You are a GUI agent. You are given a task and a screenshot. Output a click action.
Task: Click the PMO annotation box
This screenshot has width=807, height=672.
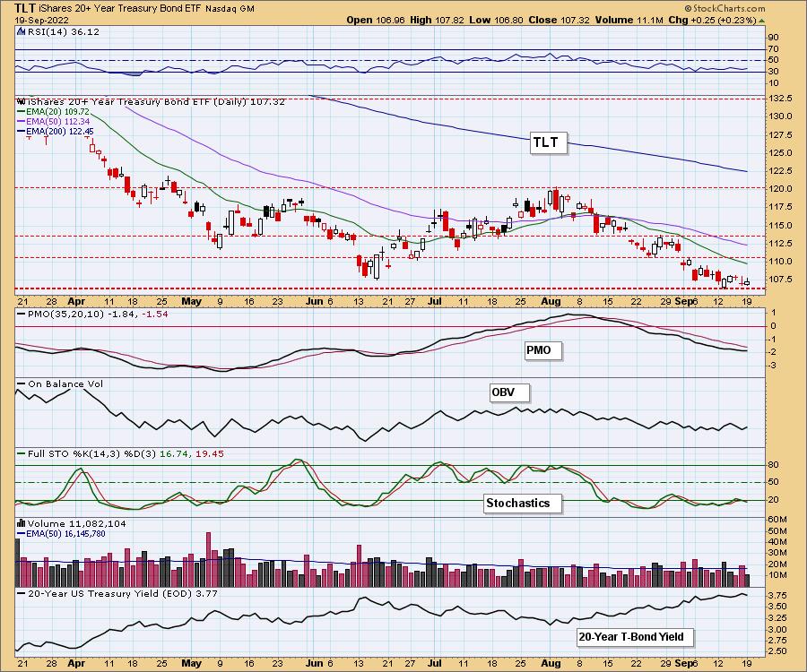(543, 350)
